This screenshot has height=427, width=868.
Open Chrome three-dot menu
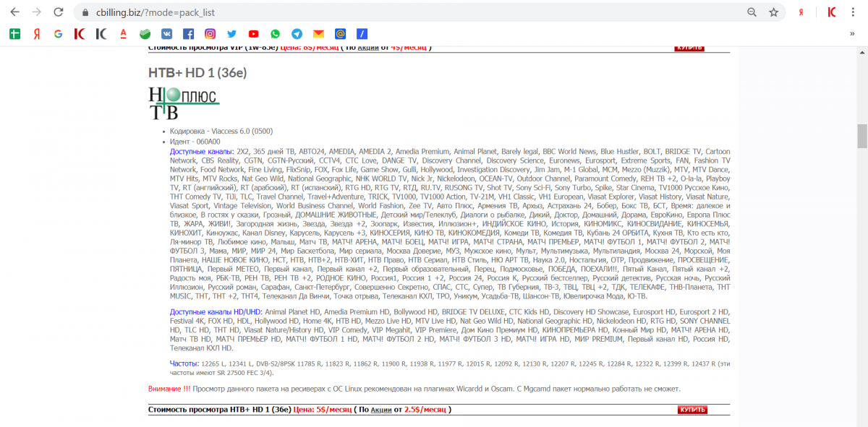(x=854, y=12)
